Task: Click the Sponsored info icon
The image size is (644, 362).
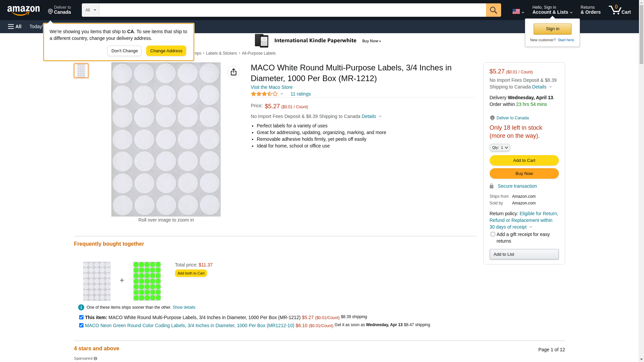Action: (96, 359)
